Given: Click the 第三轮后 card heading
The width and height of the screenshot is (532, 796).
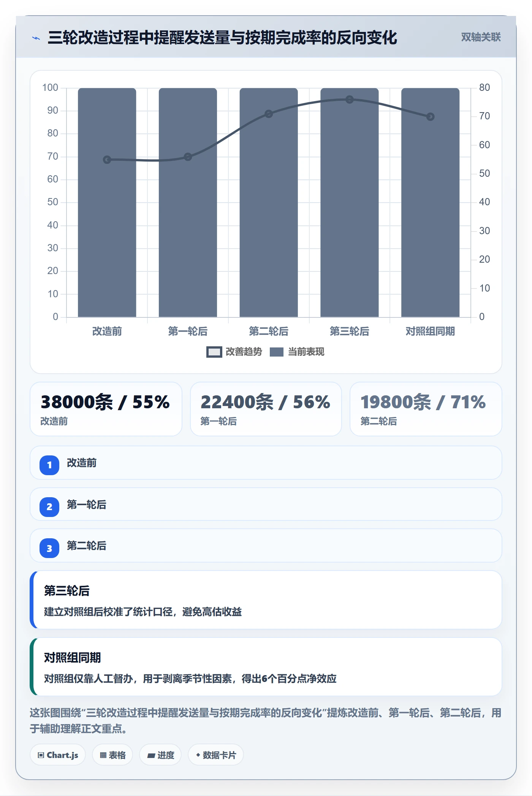Looking at the screenshot, I should point(67,591).
